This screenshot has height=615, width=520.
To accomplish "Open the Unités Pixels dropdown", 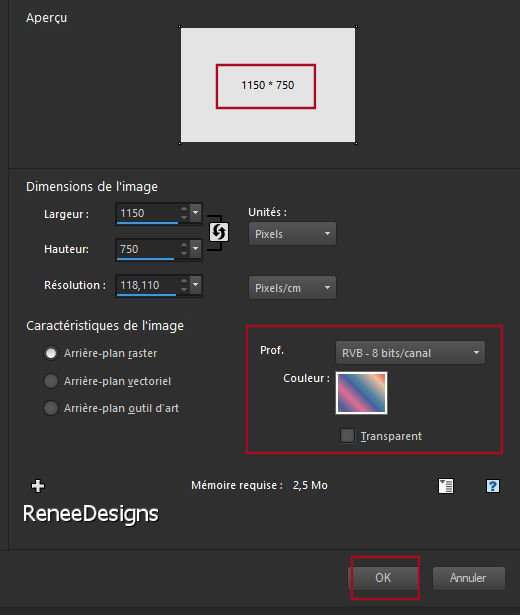I will coord(292,234).
